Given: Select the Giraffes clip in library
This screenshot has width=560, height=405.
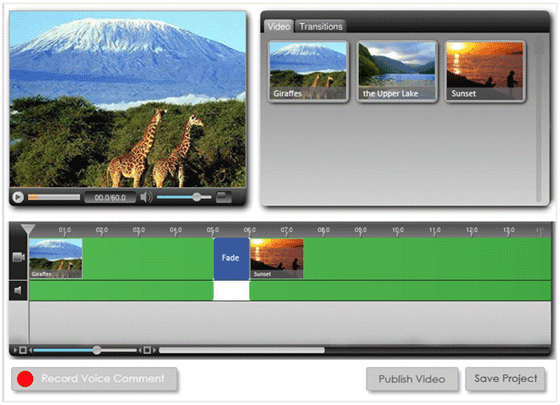Looking at the screenshot, I should (308, 71).
